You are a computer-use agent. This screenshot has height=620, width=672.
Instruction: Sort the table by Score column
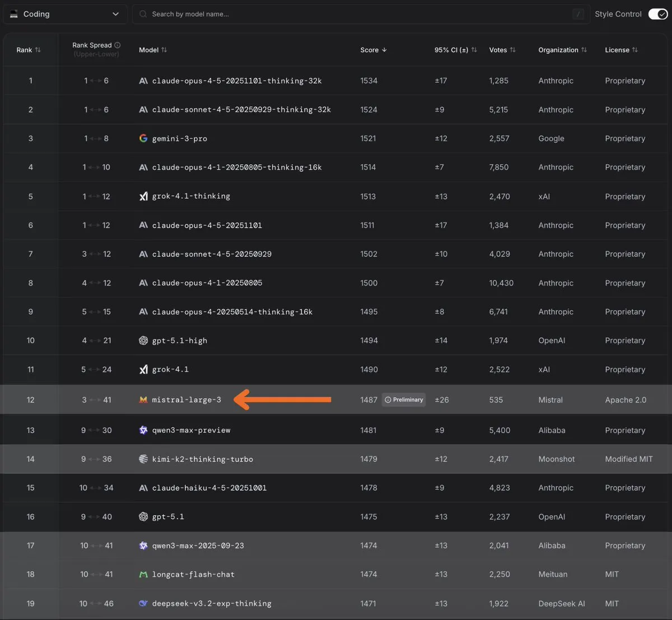[x=374, y=50]
